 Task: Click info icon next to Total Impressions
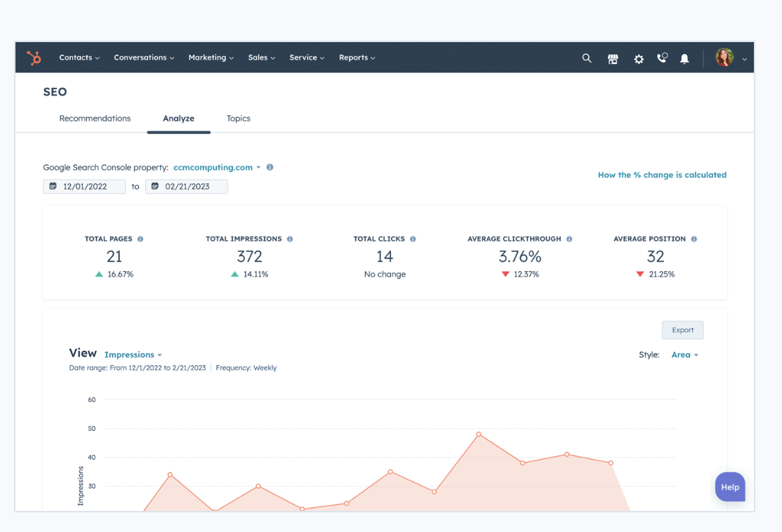point(290,239)
